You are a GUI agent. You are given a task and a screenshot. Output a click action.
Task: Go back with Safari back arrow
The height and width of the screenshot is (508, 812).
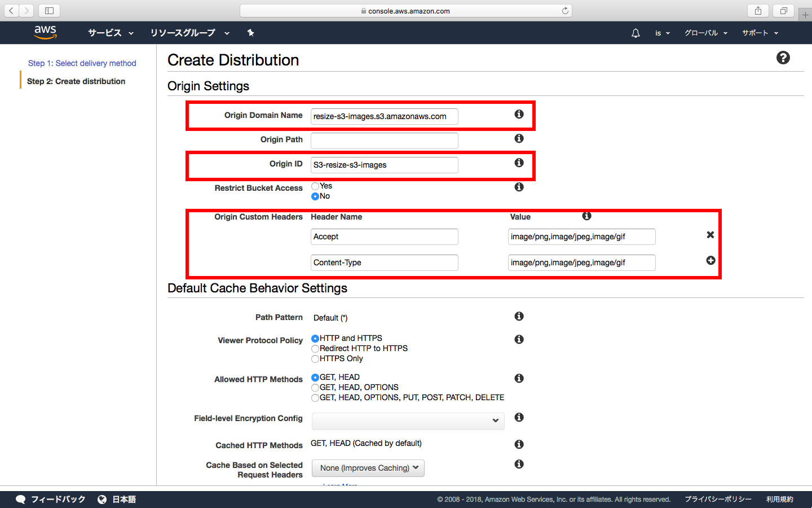click(x=11, y=11)
